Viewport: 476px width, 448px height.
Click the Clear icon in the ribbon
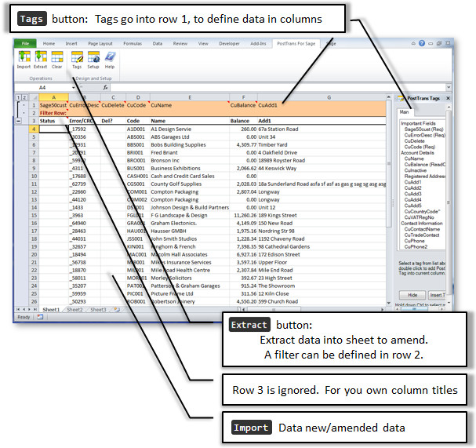pos(56,59)
